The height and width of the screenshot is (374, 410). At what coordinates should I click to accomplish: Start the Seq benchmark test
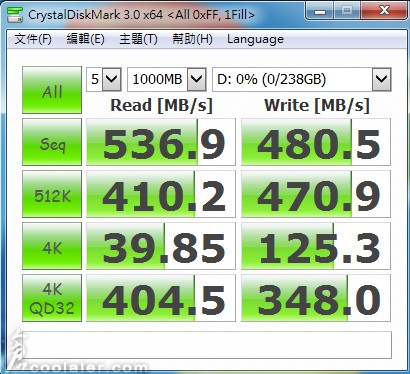(x=52, y=142)
